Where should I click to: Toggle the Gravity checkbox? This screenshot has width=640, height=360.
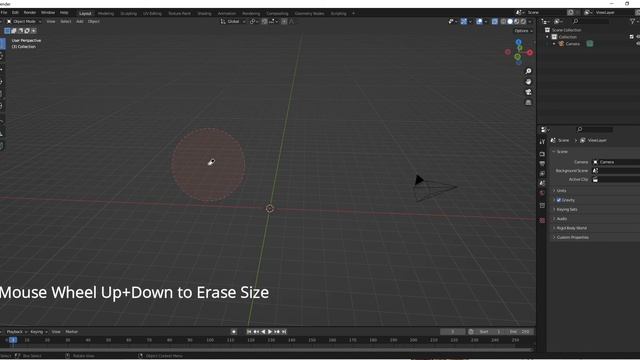pyautogui.click(x=558, y=200)
